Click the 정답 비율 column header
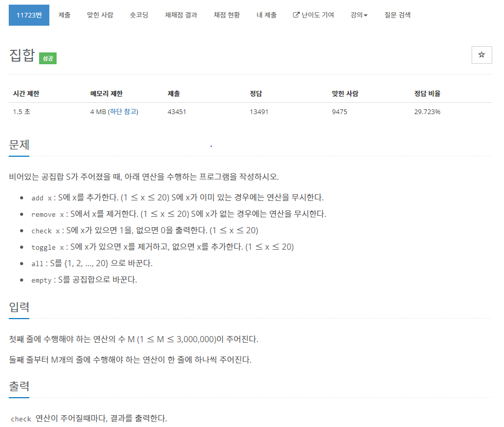Image resolution: width=504 pixels, height=427 pixels. coord(427,94)
